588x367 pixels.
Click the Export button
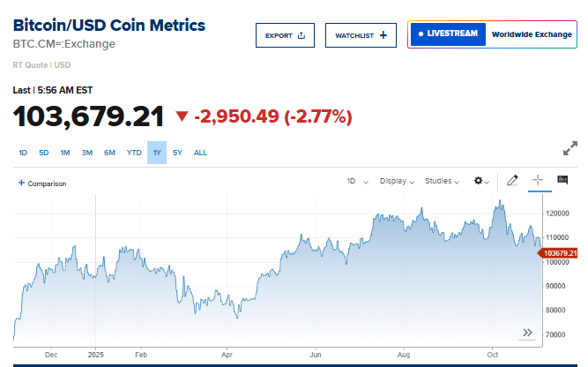[285, 35]
